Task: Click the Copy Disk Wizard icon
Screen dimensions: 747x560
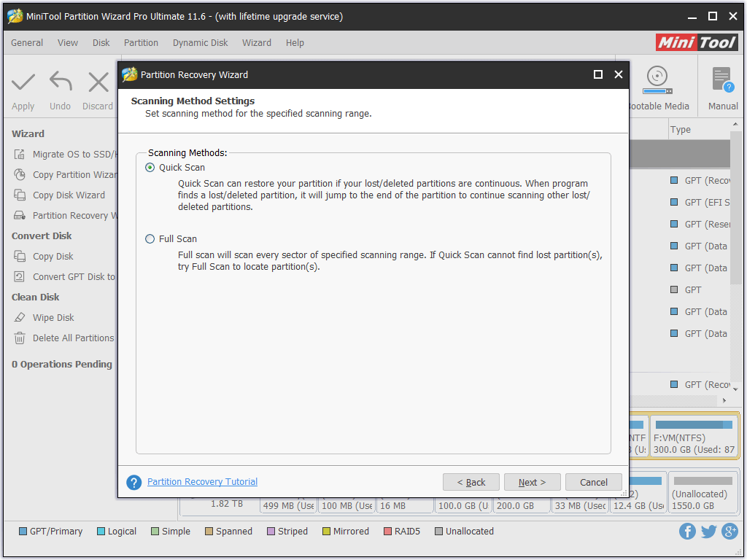Action: click(x=20, y=195)
